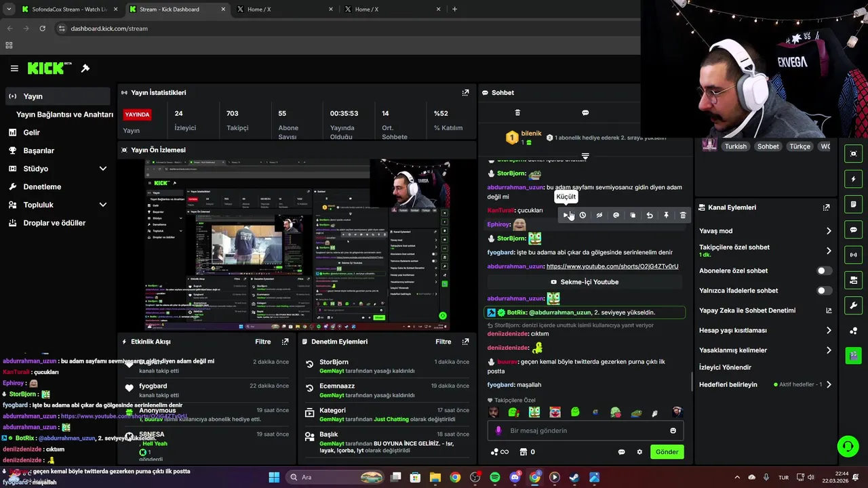The height and width of the screenshot is (488, 868).
Task: Click the trash icon under Sohbet header
Action: [x=517, y=113]
